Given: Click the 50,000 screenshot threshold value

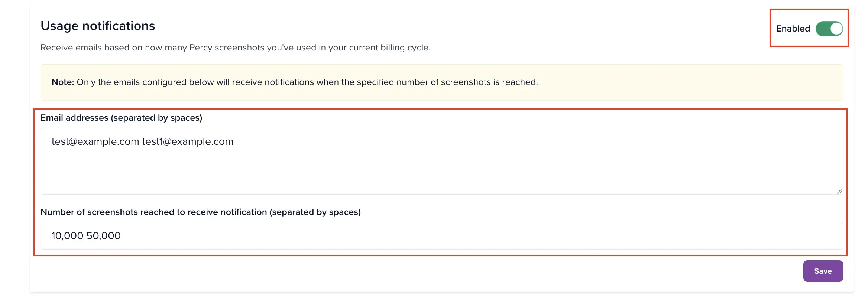Looking at the screenshot, I should pos(104,236).
